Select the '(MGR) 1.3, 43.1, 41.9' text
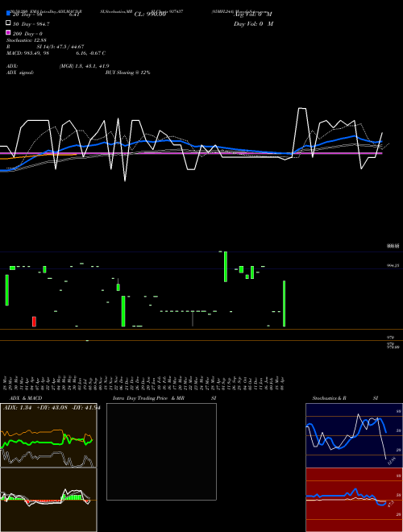The height and width of the screenshot is (532, 403). click(84, 66)
